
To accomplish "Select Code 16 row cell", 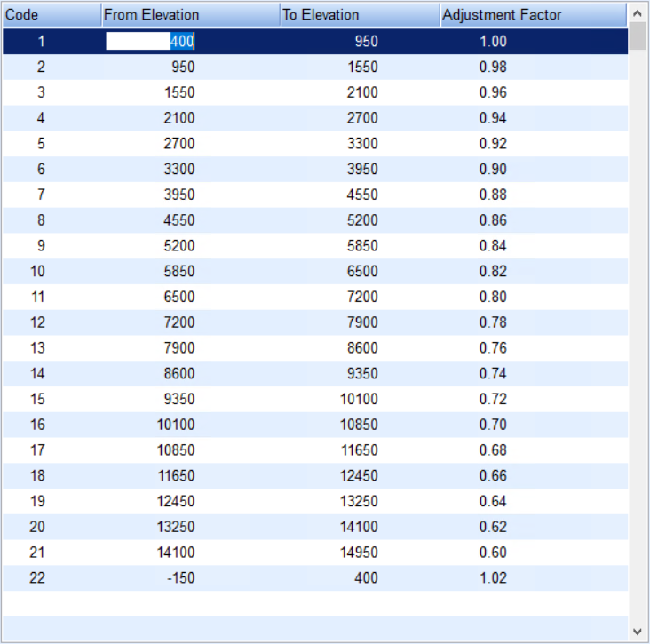I will [x=37, y=425].
